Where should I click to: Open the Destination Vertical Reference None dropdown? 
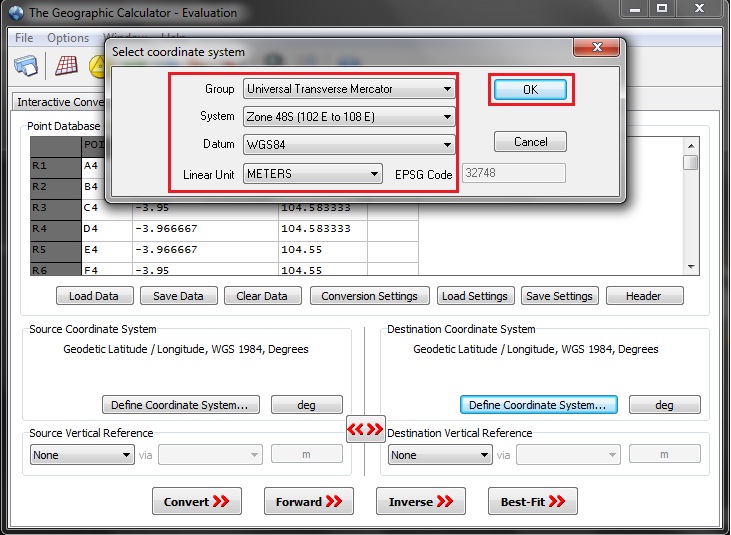440,454
